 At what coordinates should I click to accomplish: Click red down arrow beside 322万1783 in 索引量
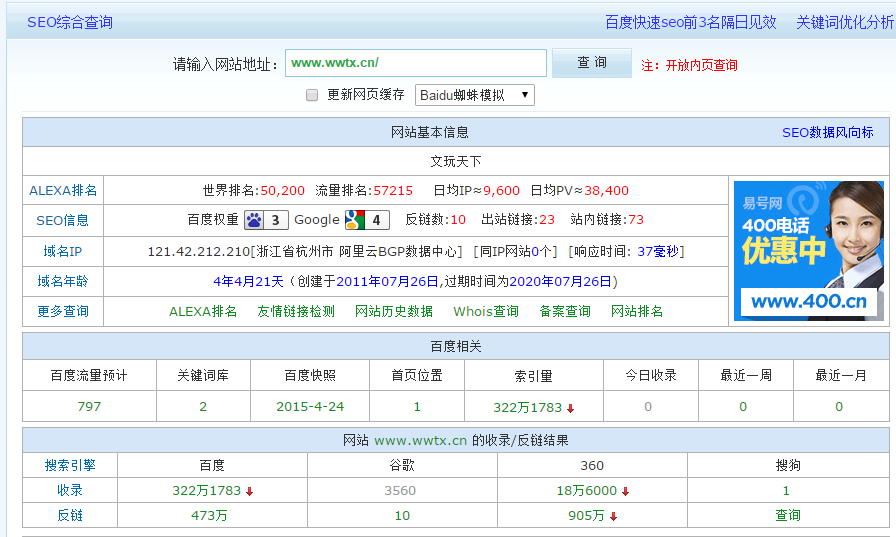pos(570,408)
